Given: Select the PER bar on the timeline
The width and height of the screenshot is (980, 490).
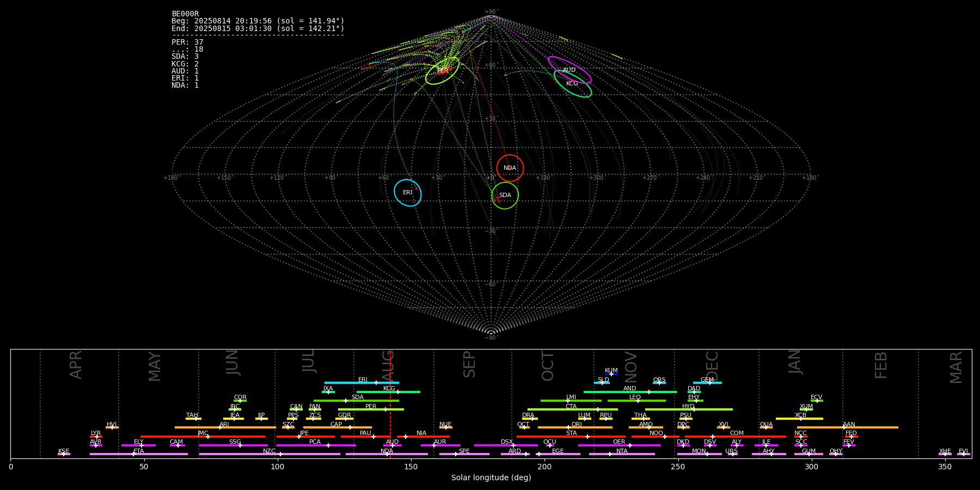Looking at the screenshot, I should point(371,409).
